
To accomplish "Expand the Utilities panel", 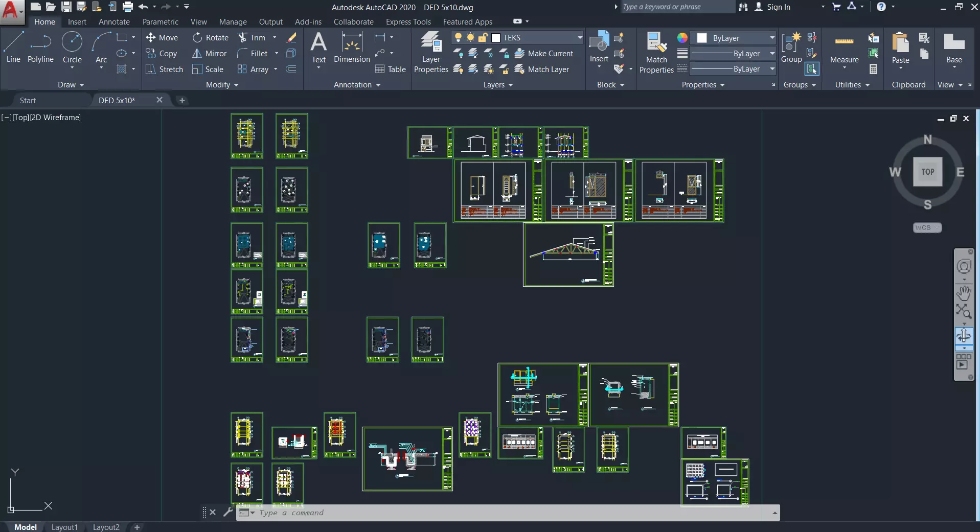I will pyautogui.click(x=853, y=84).
